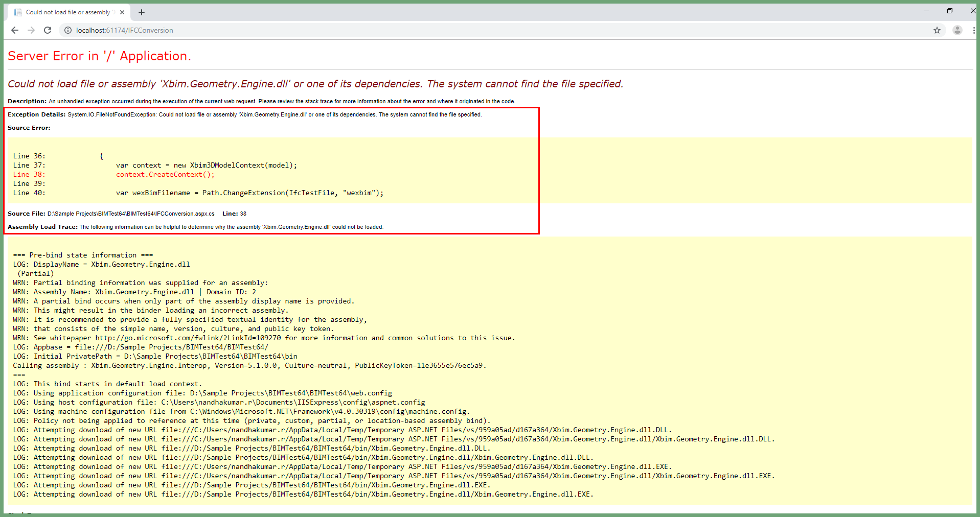
Task: Click the favicon on the error page tab
Action: click(18, 11)
